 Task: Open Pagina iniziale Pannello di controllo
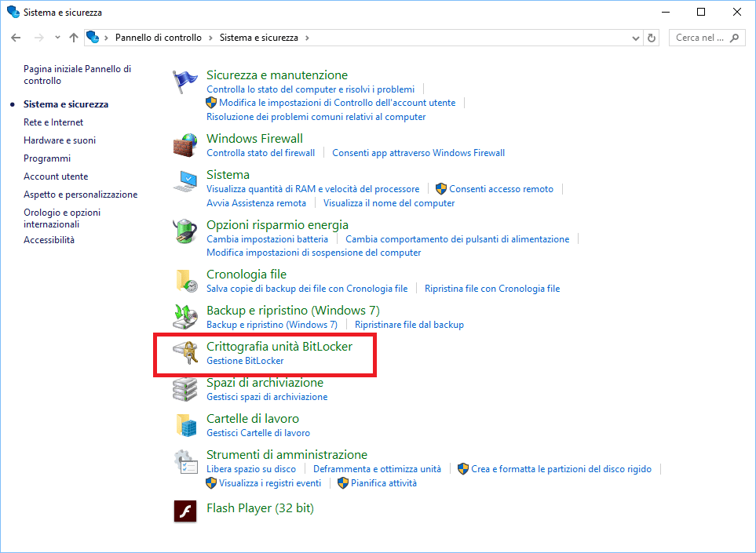[77, 75]
